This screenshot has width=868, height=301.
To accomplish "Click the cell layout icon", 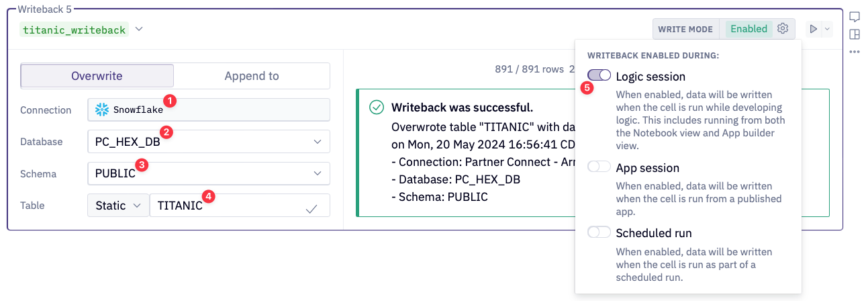I will click(855, 35).
